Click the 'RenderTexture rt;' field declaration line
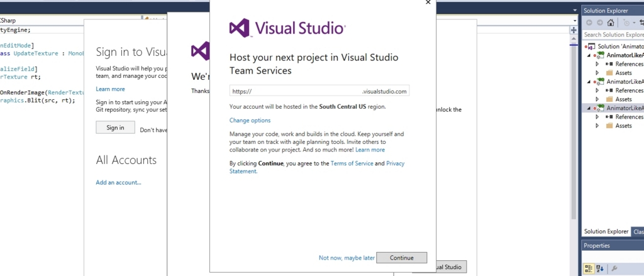Viewport: 644px width, 276px height. (x=21, y=77)
